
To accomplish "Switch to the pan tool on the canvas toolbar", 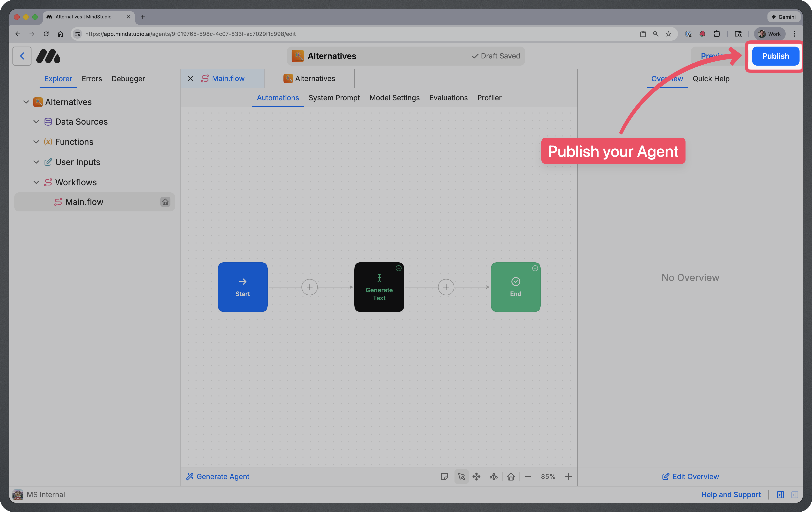I will click(x=476, y=477).
